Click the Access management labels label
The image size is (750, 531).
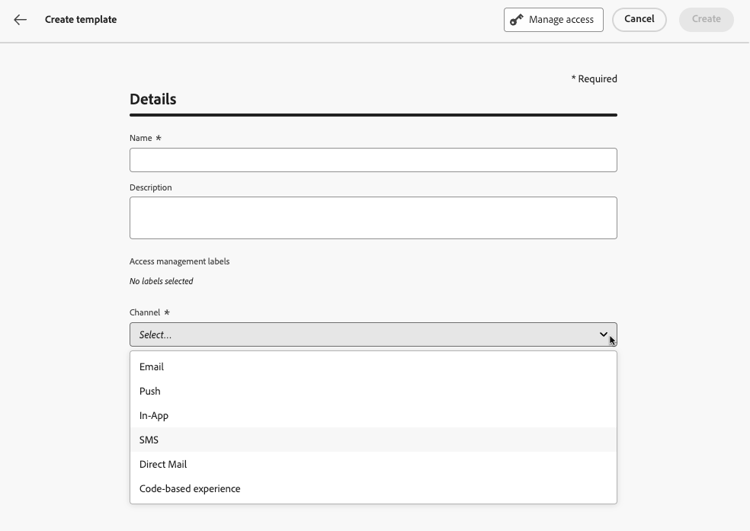(179, 261)
